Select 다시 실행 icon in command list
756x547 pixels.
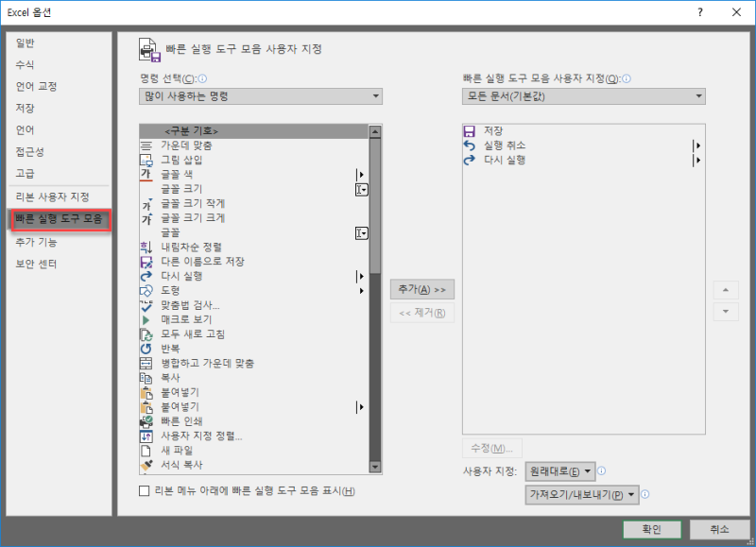(x=146, y=276)
